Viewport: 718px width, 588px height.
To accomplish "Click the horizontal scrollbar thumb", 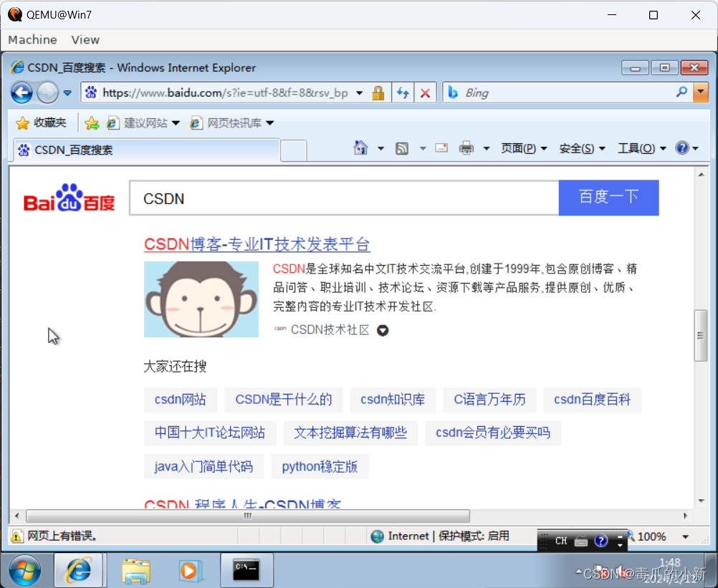I will click(x=248, y=516).
